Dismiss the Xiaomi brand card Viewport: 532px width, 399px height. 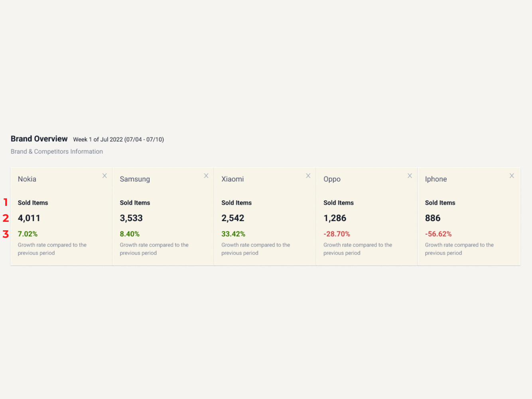click(308, 176)
